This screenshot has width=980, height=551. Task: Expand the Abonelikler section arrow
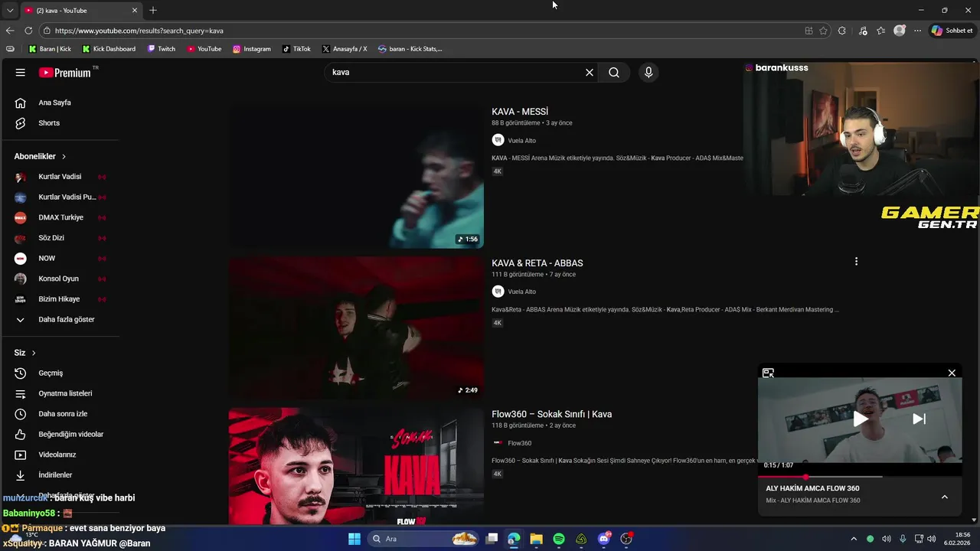pos(64,156)
